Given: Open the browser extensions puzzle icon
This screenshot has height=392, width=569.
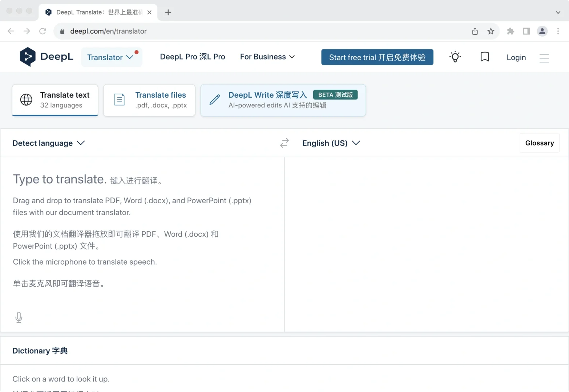Looking at the screenshot, I should pyautogui.click(x=511, y=31).
